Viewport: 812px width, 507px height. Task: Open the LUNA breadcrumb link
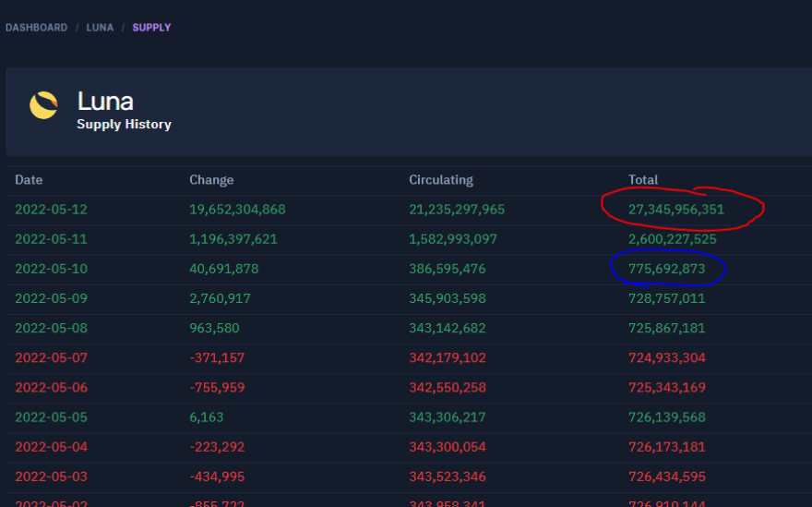[100, 28]
